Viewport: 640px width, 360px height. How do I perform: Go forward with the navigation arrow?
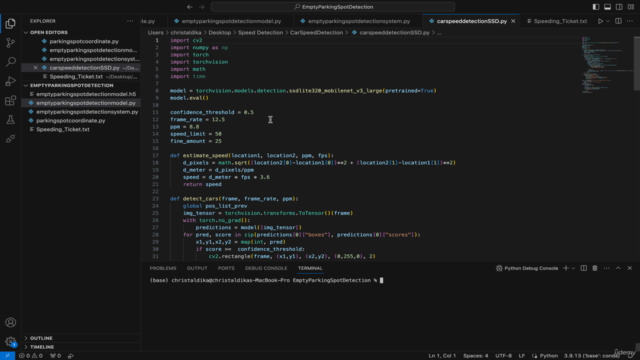202,7
